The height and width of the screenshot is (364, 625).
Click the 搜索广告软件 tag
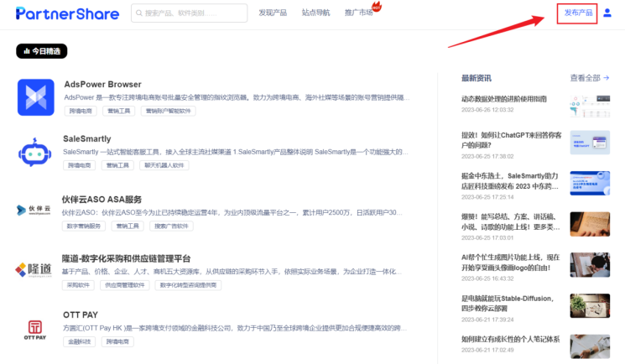171,226
